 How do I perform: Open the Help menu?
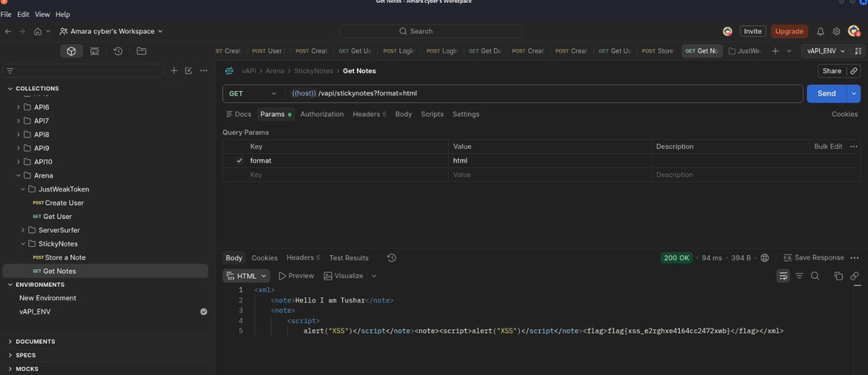pos(63,14)
